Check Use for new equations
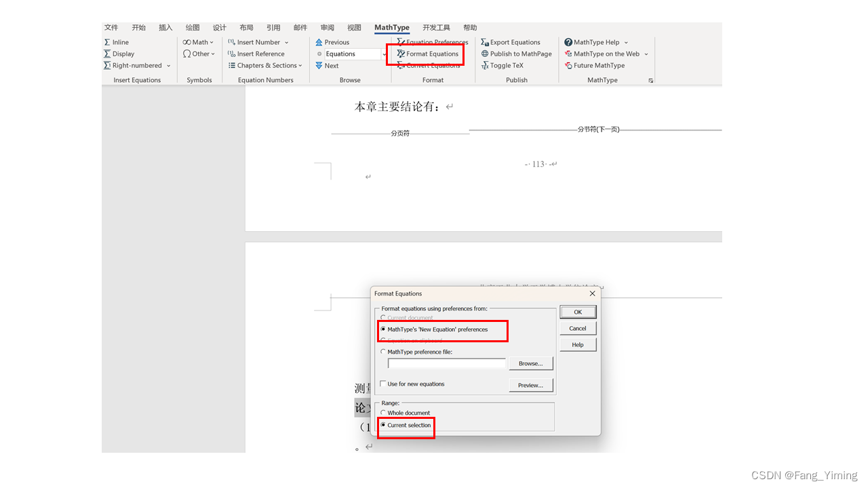Screen dimensions: 868x488 pos(412,384)
